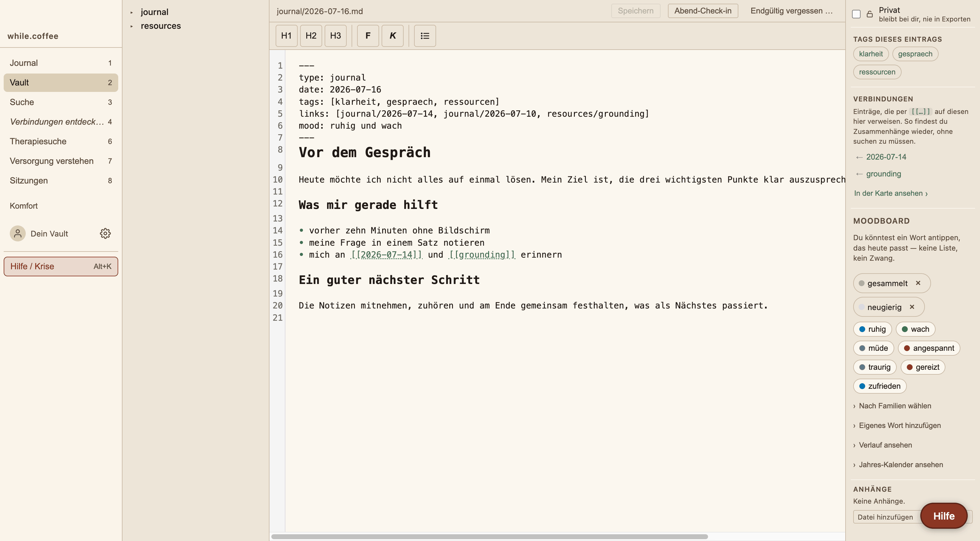Click Endgültig vergessen
The image size is (980, 541).
point(791,11)
